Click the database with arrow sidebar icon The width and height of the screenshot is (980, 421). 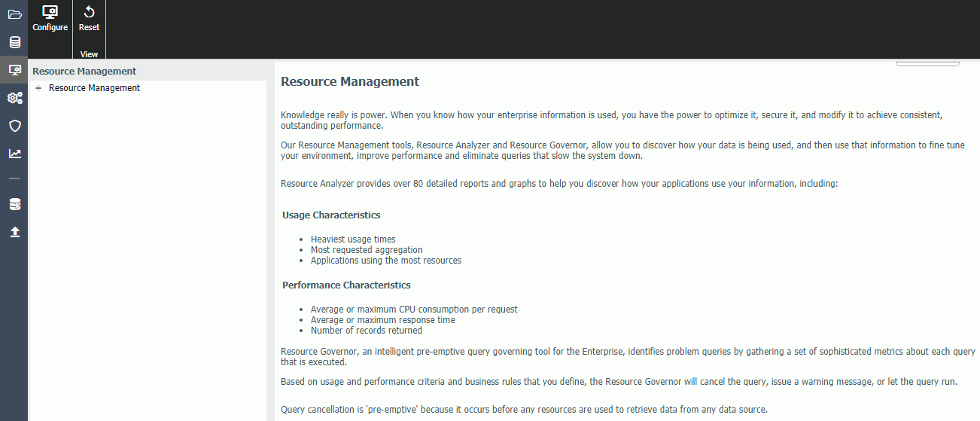(x=14, y=204)
